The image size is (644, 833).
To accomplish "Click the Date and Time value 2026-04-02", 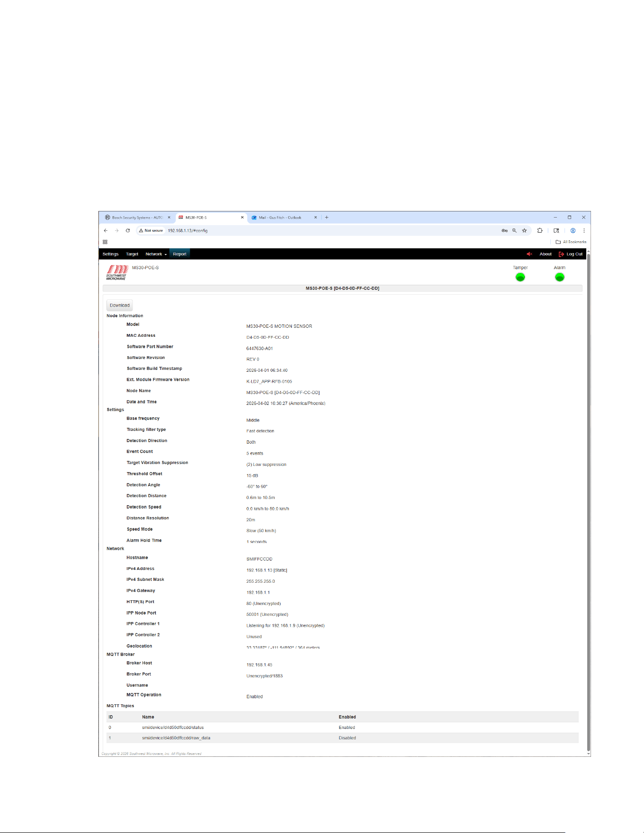I will 286,403.
